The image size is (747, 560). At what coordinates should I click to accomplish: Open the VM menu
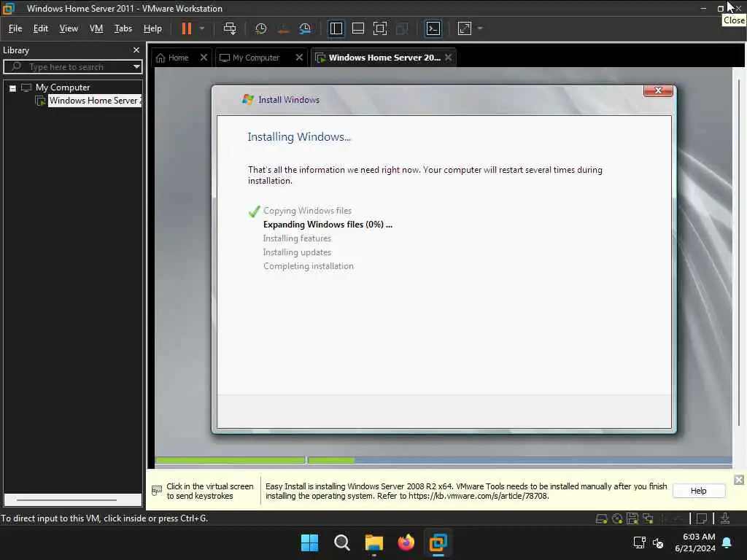[x=96, y=28]
